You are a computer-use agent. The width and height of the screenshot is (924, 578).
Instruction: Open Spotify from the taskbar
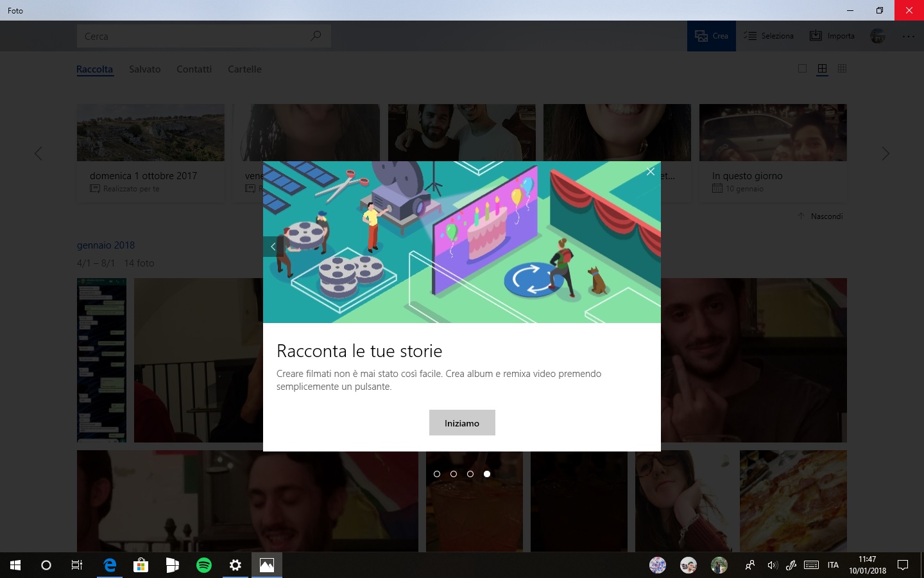click(204, 565)
